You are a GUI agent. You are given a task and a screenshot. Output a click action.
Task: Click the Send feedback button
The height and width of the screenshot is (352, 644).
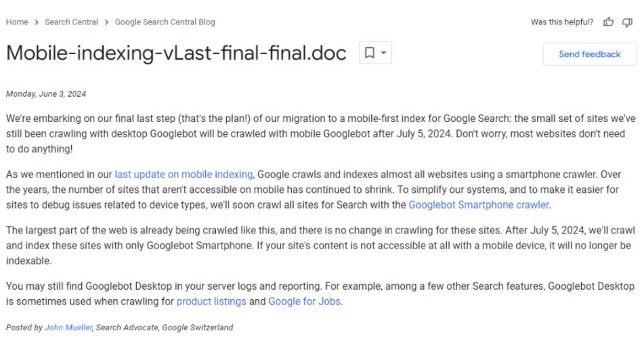pos(589,54)
